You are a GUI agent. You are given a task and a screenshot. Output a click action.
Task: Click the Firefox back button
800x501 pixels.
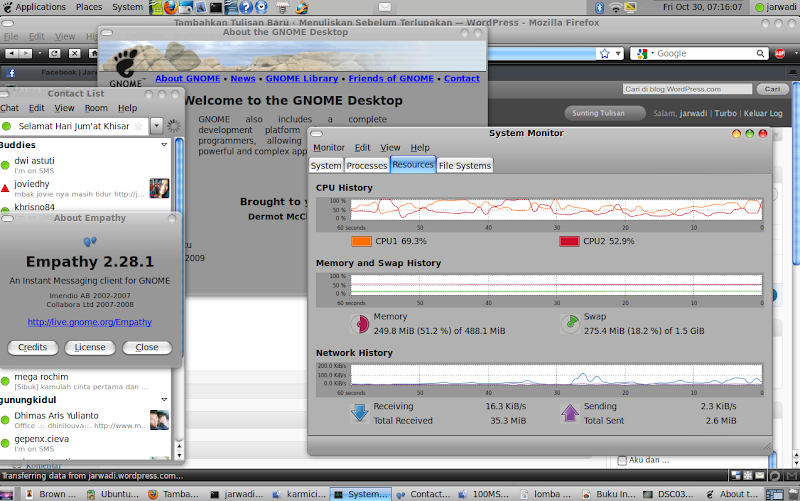click(x=12, y=53)
